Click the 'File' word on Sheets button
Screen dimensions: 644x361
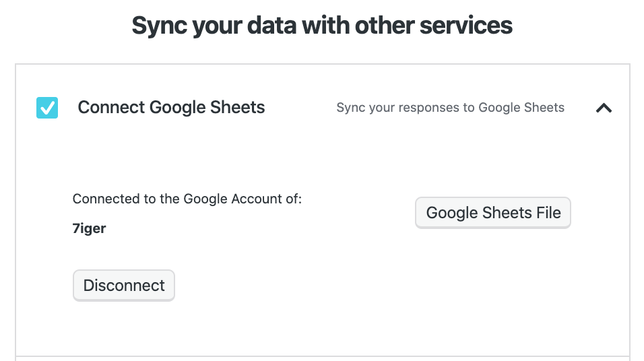[548, 213]
